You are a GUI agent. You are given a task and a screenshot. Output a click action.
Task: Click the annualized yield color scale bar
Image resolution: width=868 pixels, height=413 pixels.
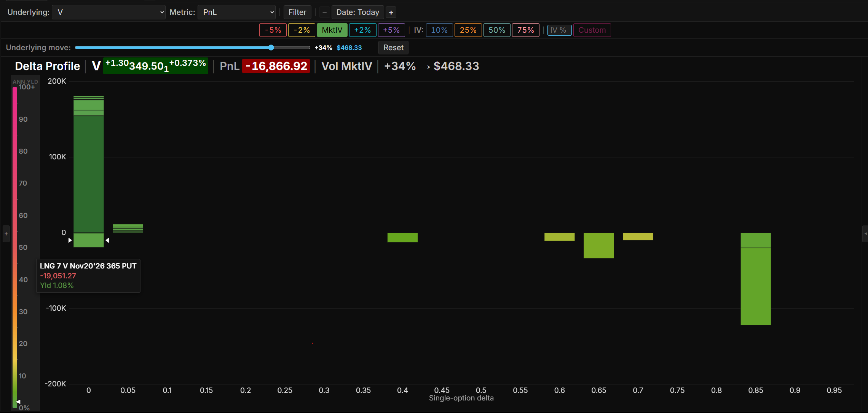[x=15, y=247]
